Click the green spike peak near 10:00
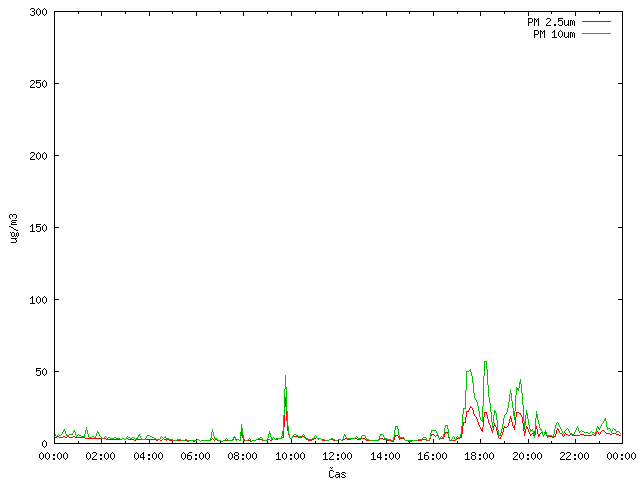Image resolution: width=640 pixels, height=480 pixels. pos(285,376)
